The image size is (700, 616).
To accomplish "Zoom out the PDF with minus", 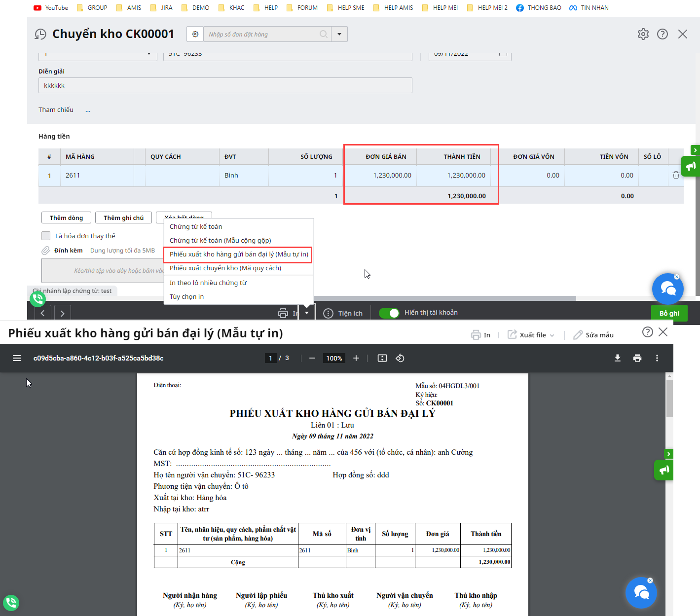I will click(312, 358).
